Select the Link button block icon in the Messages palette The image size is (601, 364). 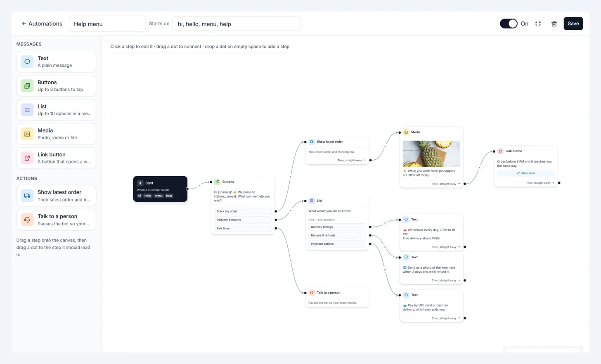tap(27, 158)
